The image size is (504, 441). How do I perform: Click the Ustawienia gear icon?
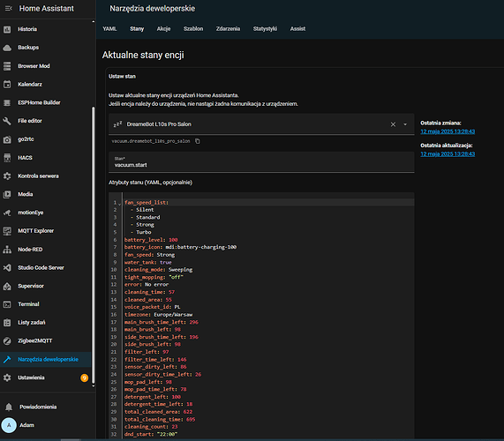tap(7, 377)
